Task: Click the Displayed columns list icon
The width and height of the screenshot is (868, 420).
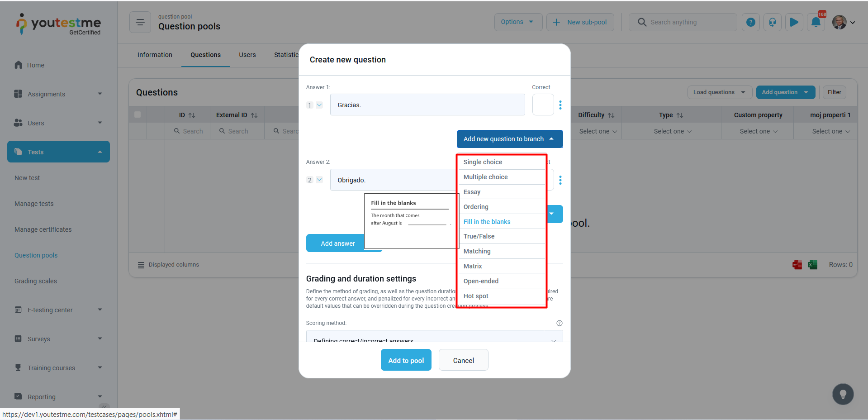Action: pos(141,265)
